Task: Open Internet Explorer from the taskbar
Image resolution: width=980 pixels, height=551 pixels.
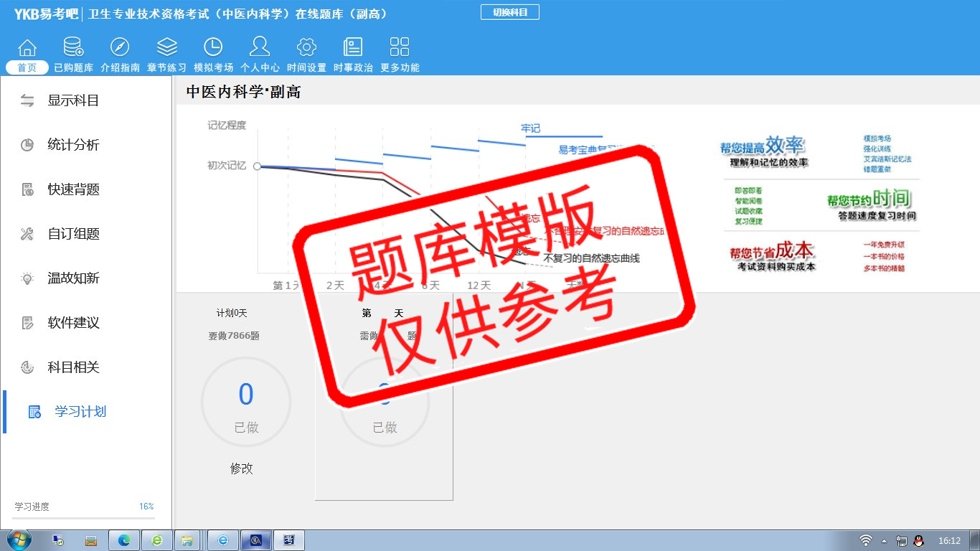Action: tap(157, 540)
